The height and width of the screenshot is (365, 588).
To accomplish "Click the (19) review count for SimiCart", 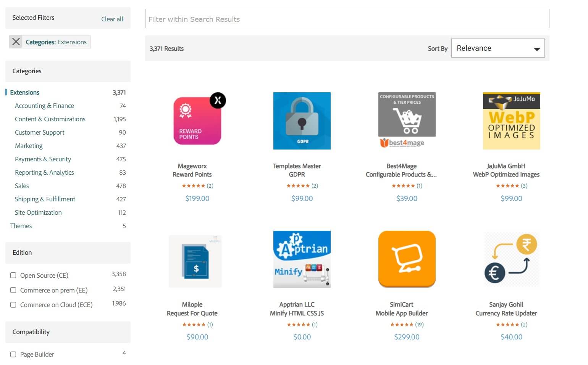I will [x=420, y=325].
